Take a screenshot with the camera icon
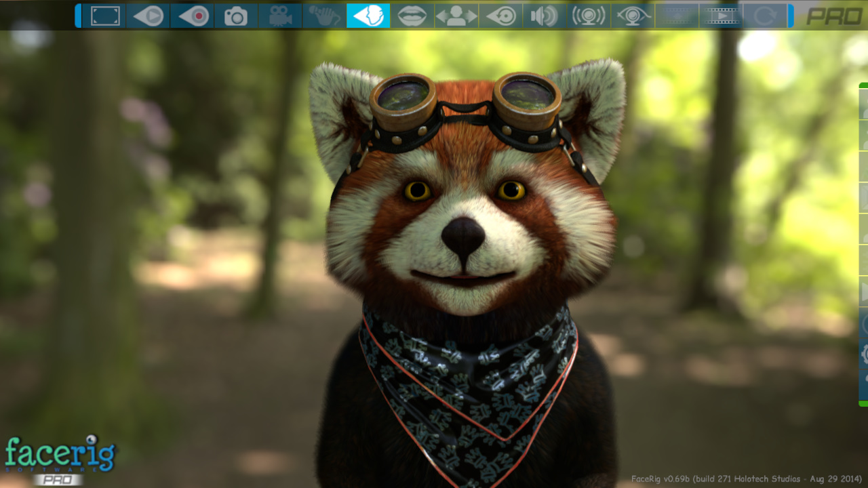Screen dimensions: 868x488 tap(236, 16)
